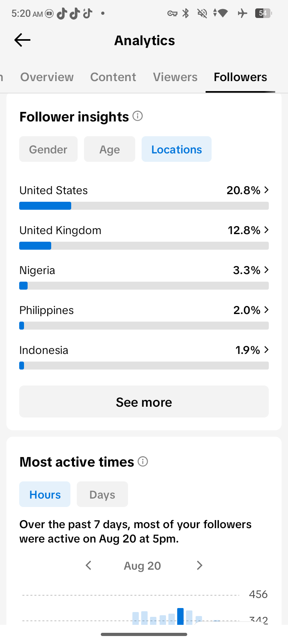Tap the back arrow icon

click(x=22, y=40)
